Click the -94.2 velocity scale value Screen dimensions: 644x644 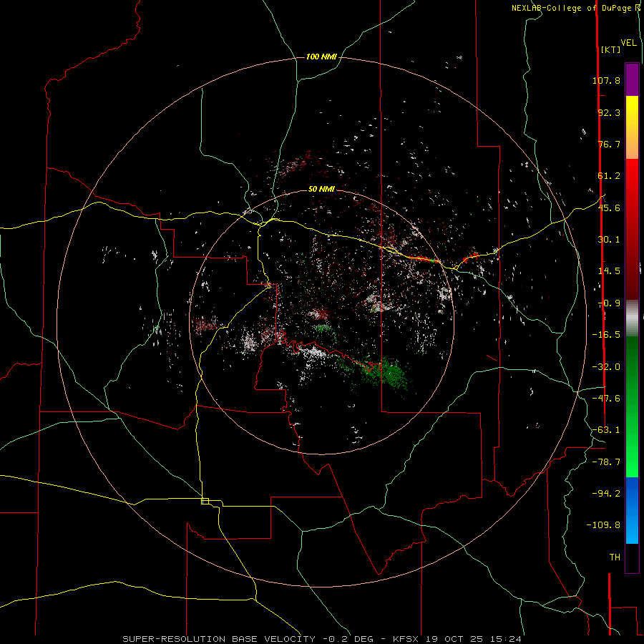(606, 494)
